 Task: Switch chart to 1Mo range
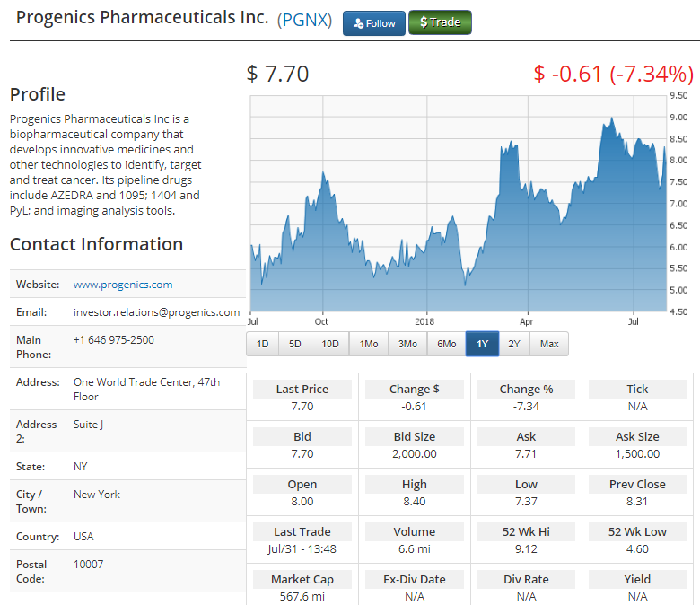[x=369, y=344]
